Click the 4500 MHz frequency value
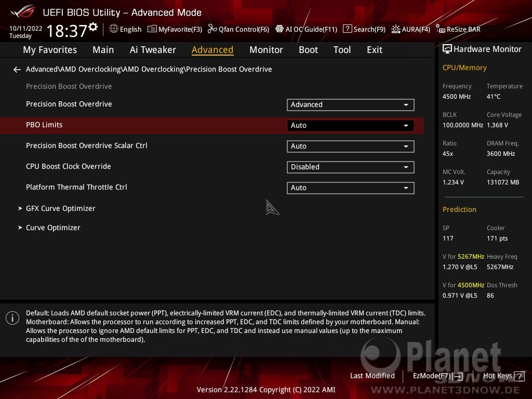 click(456, 97)
